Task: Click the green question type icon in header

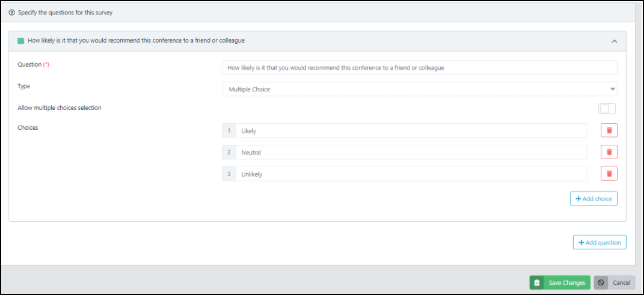Action: point(21,41)
